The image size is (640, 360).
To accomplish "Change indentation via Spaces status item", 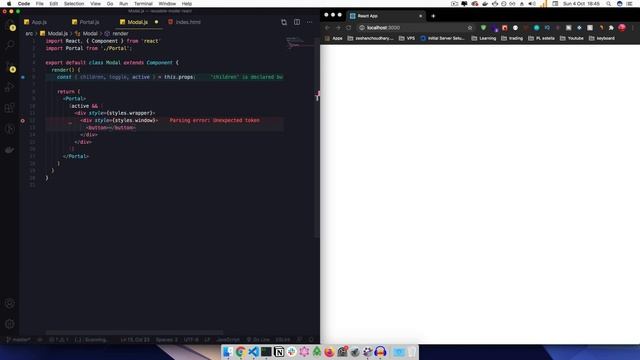I will click(x=167, y=340).
